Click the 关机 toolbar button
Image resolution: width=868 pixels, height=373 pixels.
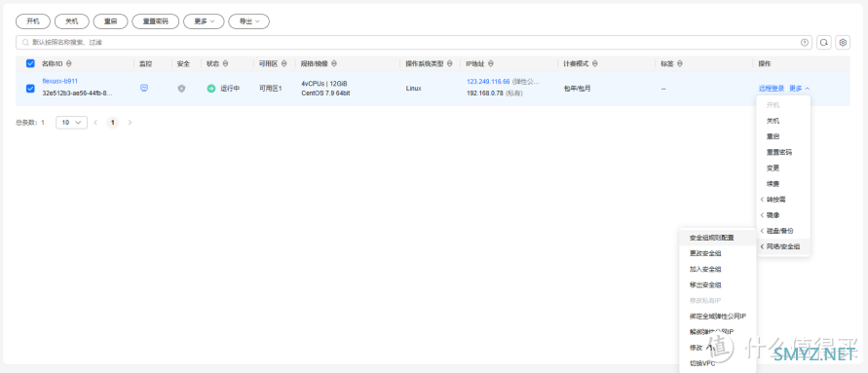72,21
